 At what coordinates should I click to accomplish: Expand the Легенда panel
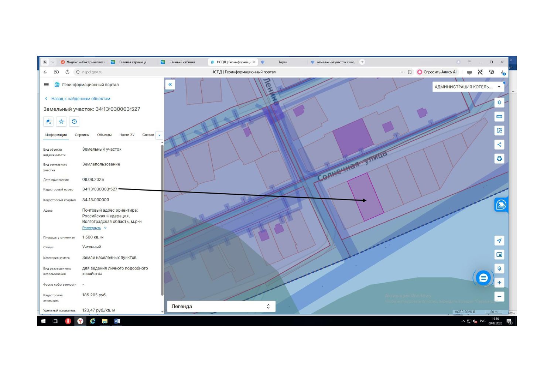(x=221, y=306)
